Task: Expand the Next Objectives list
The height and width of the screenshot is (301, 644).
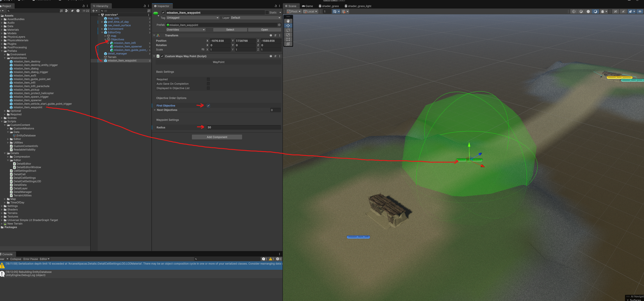Action: [x=155, y=110]
